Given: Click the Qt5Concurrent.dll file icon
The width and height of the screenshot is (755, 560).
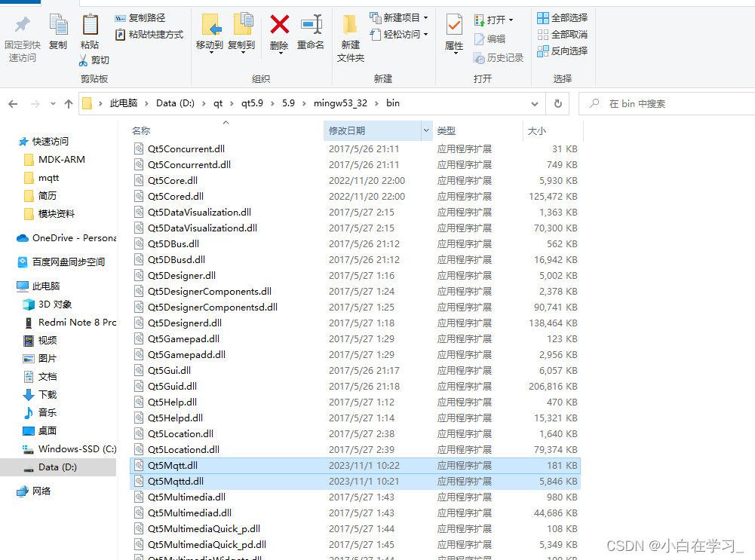Looking at the screenshot, I should coord(139,148).
